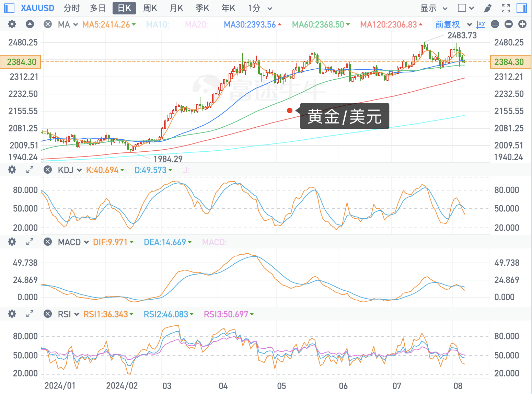Switch to the 月K monthly tab

[x=176, y=8]
